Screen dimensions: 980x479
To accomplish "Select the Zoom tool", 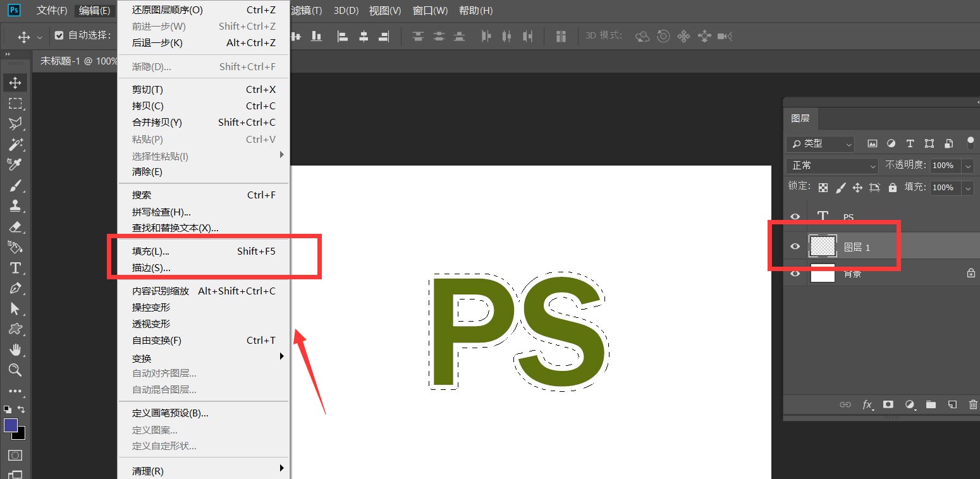I will [15, 370].
